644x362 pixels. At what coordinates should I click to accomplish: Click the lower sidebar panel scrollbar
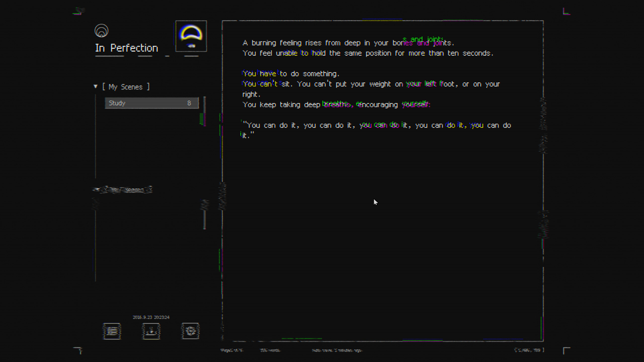pyautogui.click(x=205, y=214)
